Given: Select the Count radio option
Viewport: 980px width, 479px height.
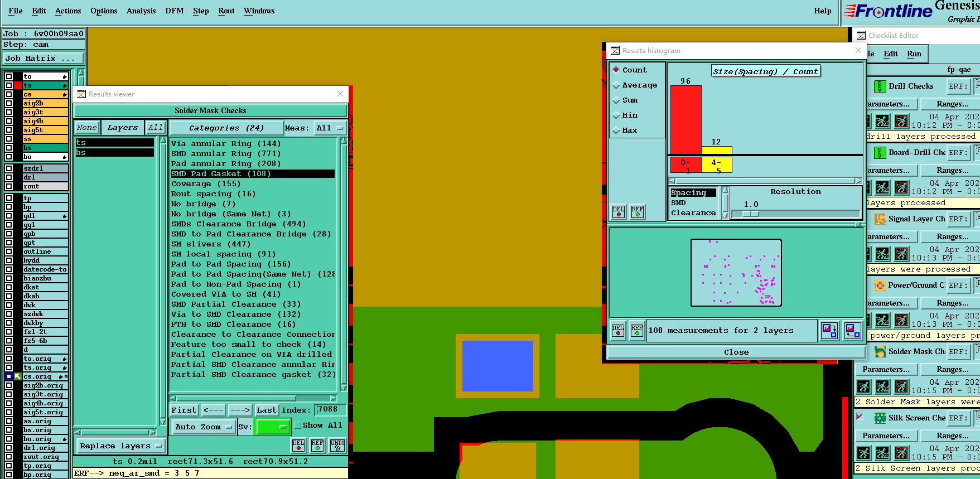Looking at the screenshot, I should click(x=616, y=70).
